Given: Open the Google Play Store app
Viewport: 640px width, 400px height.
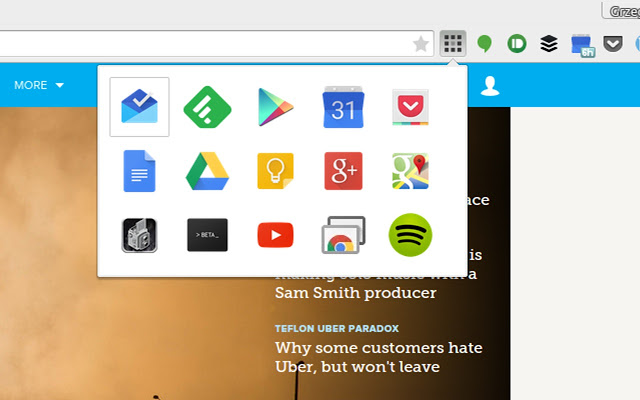Looking at the screenshot, I should coord(276,107).
